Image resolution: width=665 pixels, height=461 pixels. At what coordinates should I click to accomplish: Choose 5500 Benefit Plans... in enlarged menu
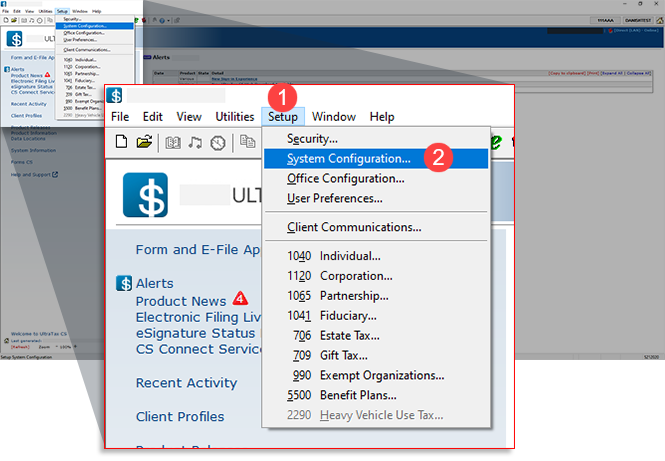point(376,395)
